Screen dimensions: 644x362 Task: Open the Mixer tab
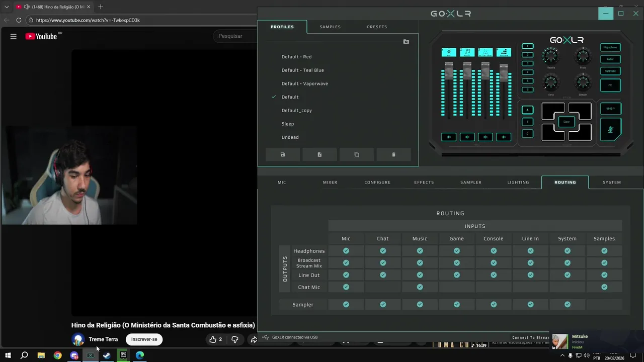[x=330, y=182]
